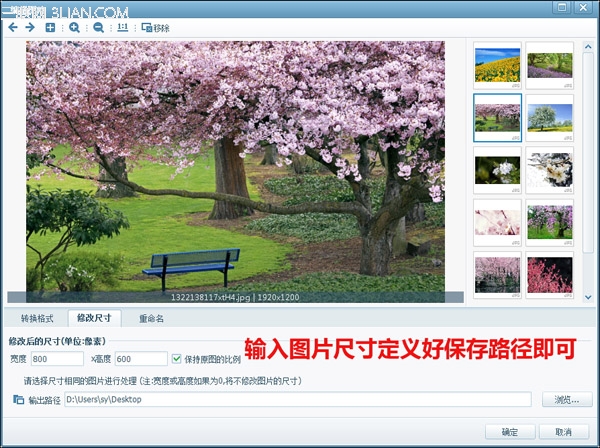Zoom in with the magnifier plus icon
600x448 pixels.
tap(74, 27)
